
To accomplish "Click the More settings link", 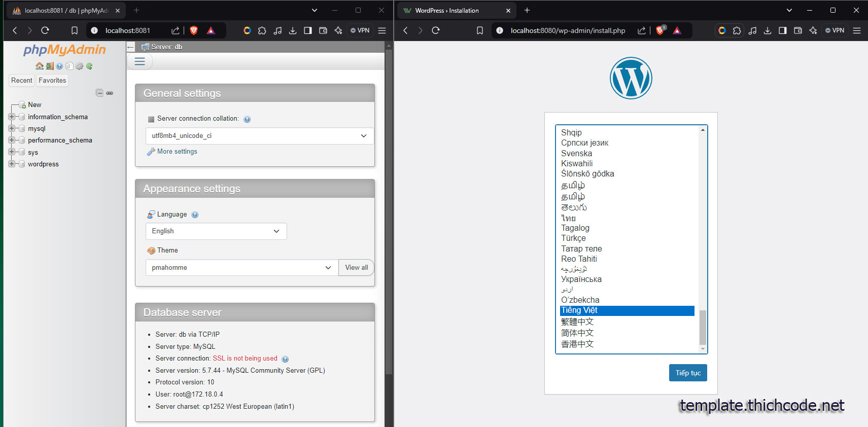I will tap(177, 152).
